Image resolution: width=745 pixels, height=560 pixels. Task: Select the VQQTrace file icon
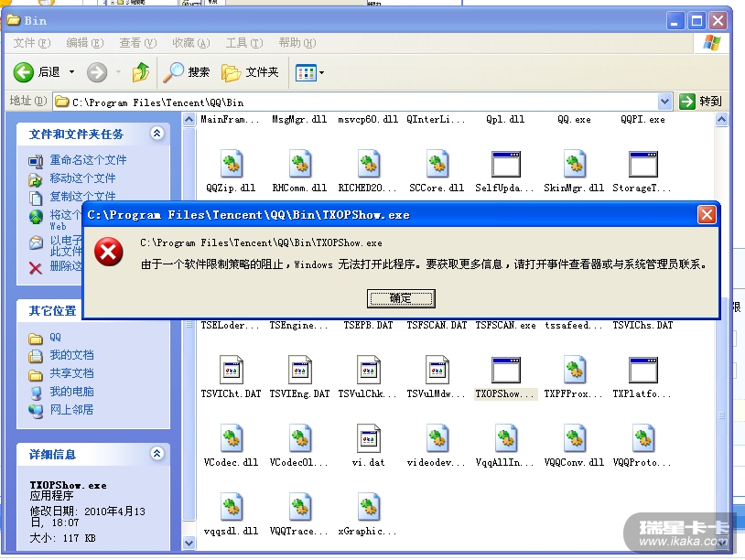pos(299,507)
